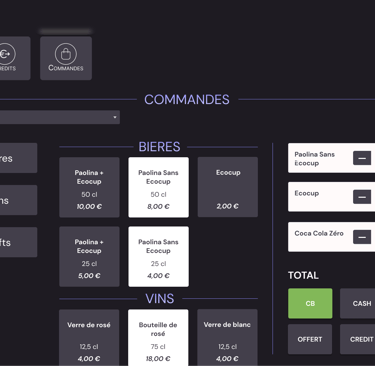Mark the order as OFFERT
Image resolution: width=375 pixels, height=366 pixels.
[x=310, y=339]
